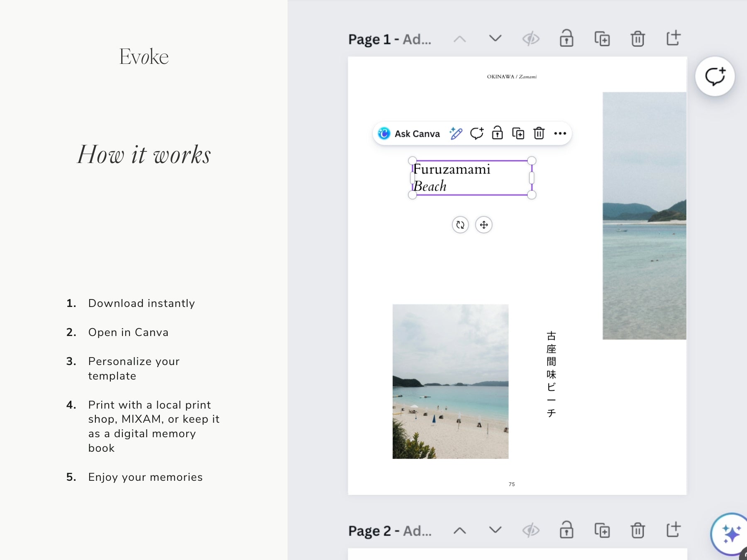747x560 pixels.
Task: Lock the Furuzamami Beach text element
Action: pos(497,134)
